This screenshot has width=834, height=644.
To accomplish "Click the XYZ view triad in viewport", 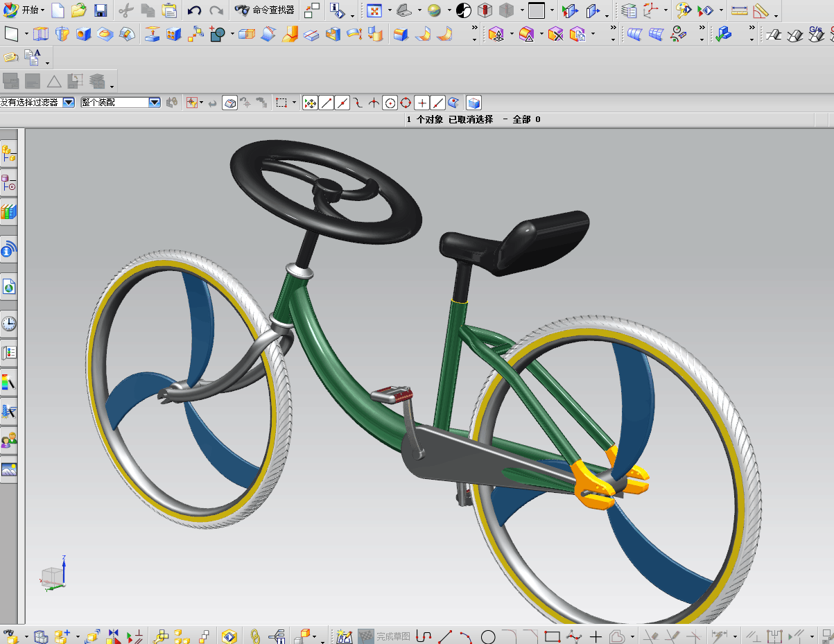I will point(55,574).
